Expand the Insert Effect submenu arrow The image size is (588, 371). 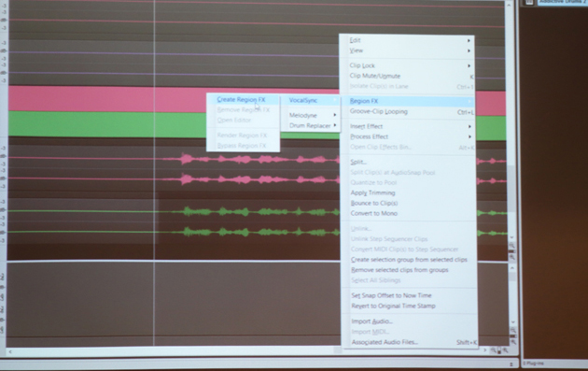point(469,126)
